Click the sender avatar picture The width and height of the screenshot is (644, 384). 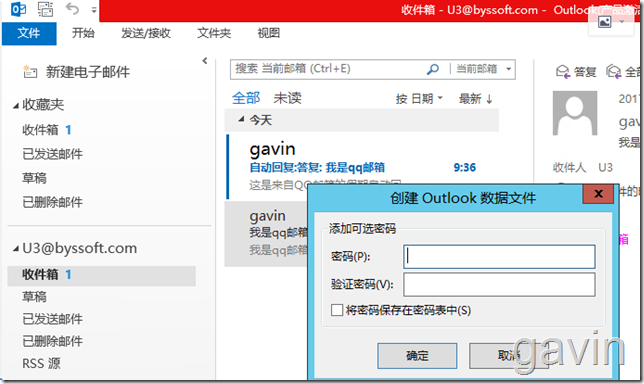point(575,113)
